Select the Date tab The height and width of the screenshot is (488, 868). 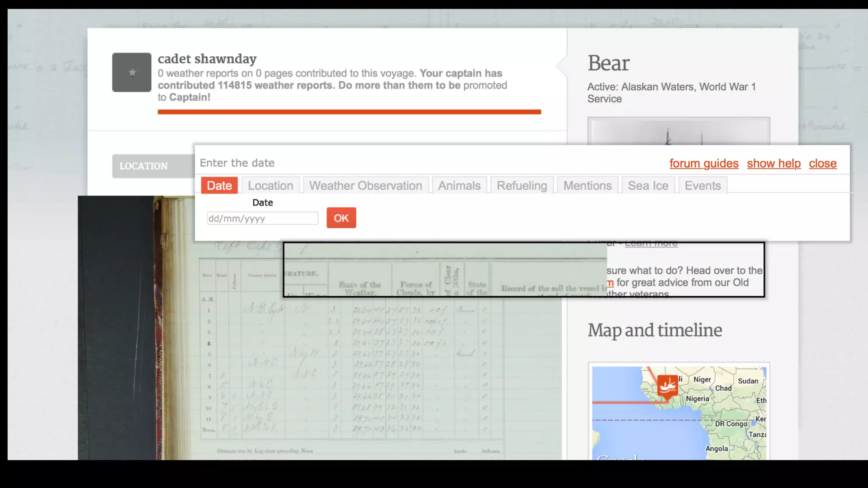pyautogui.click(x=219, y=186)
